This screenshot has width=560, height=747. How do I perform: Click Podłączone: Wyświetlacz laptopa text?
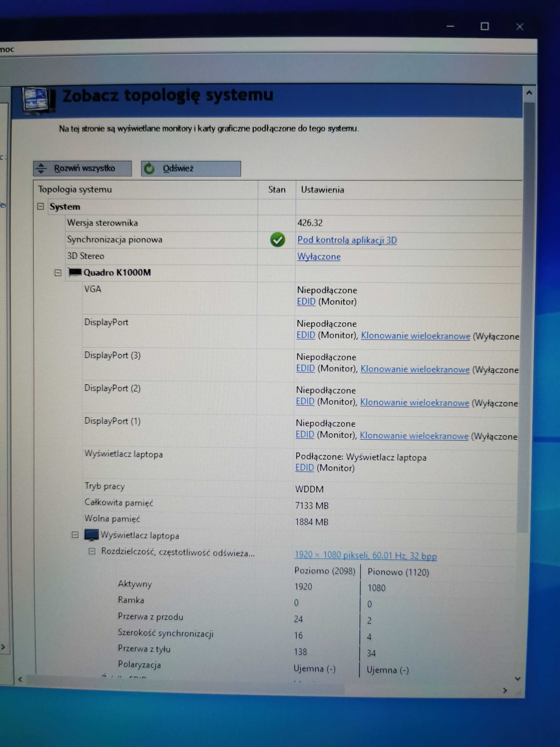[361, 457]
